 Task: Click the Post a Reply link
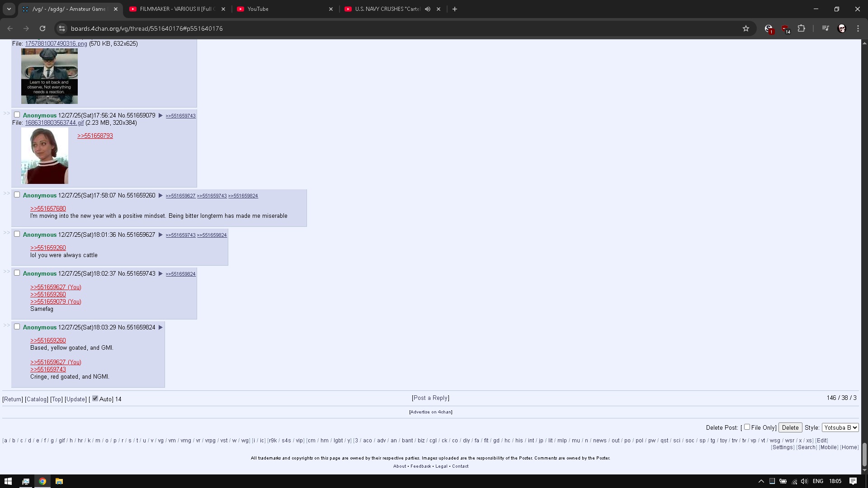430,398
